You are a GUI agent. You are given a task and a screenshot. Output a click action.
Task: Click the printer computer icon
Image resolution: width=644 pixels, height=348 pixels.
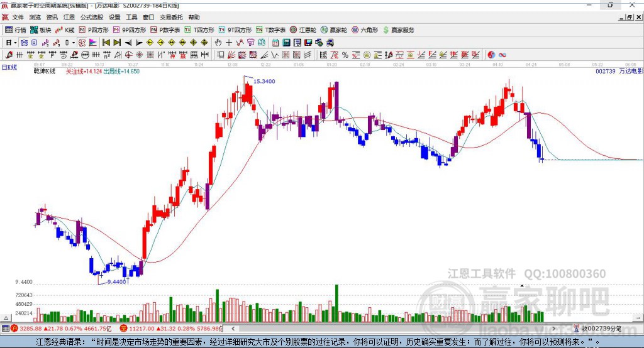(330, 43)
